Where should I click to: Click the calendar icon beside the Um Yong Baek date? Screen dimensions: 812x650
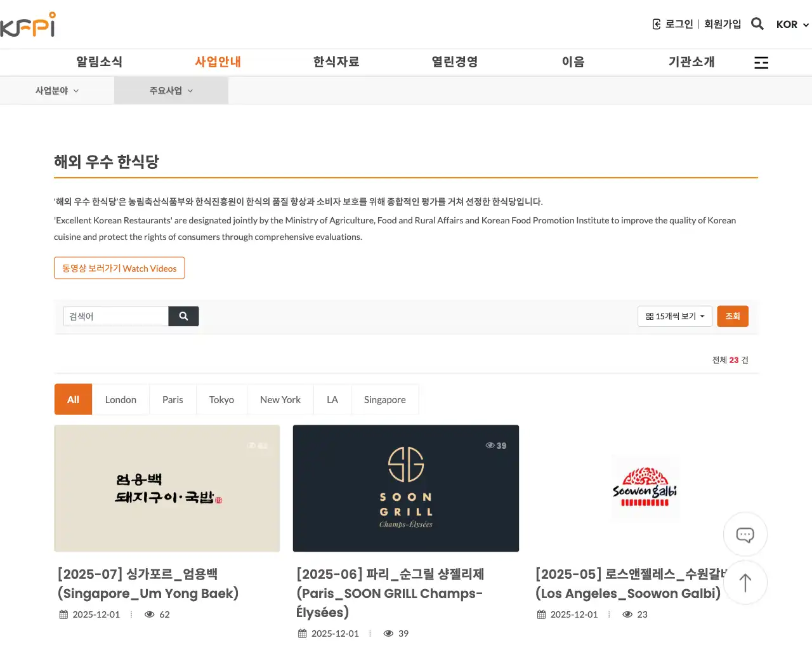(63, 614)
